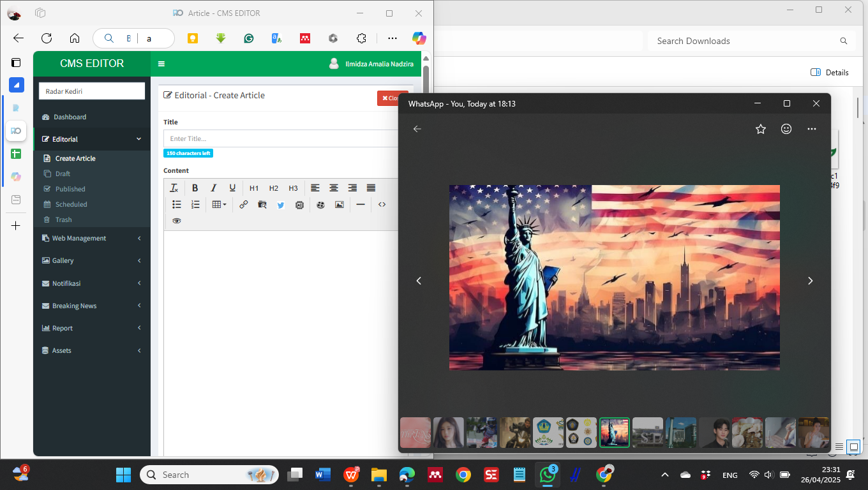Click the red Close button in Create Article
This screenshot has width=868, height=490.
coord(392,98)
